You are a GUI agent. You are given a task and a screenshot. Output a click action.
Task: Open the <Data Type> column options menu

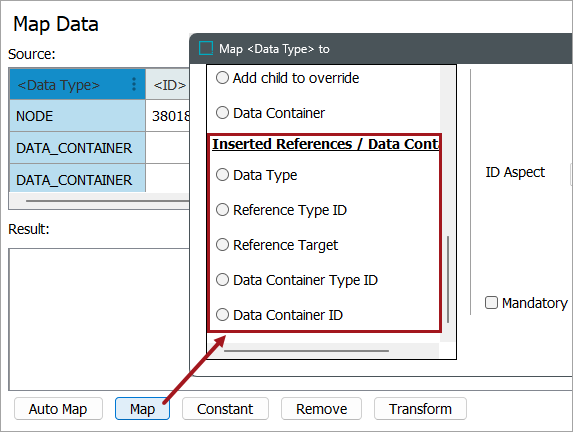(x=134, y=84)
